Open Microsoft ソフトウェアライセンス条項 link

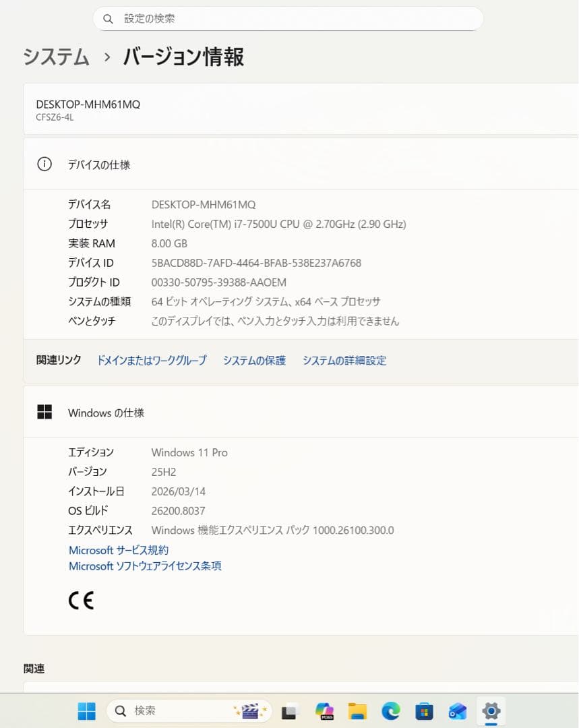click(x=145, y=566)
